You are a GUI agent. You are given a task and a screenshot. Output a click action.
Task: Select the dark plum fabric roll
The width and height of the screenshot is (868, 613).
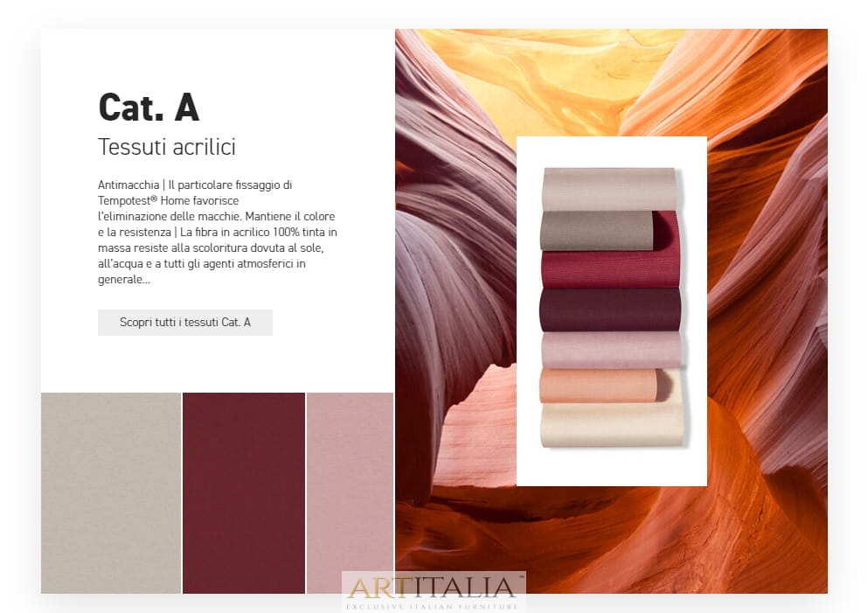click(x=610, y=310)
